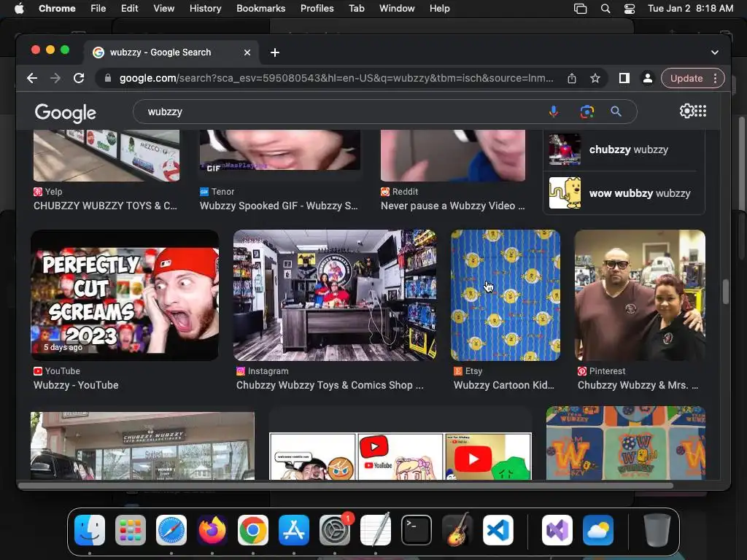Viewport: 747px width, 560px height.
Task: Open System Settings from the Dock
Action: [334, 530]
